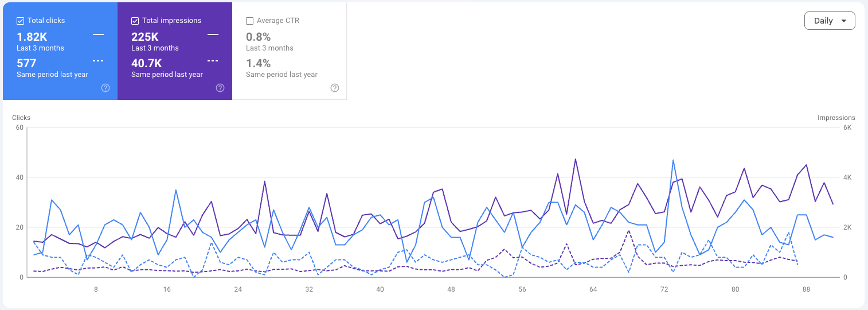
Task: Uncheck the Total impressions checkbox
Action: click(x=135, y=21)
